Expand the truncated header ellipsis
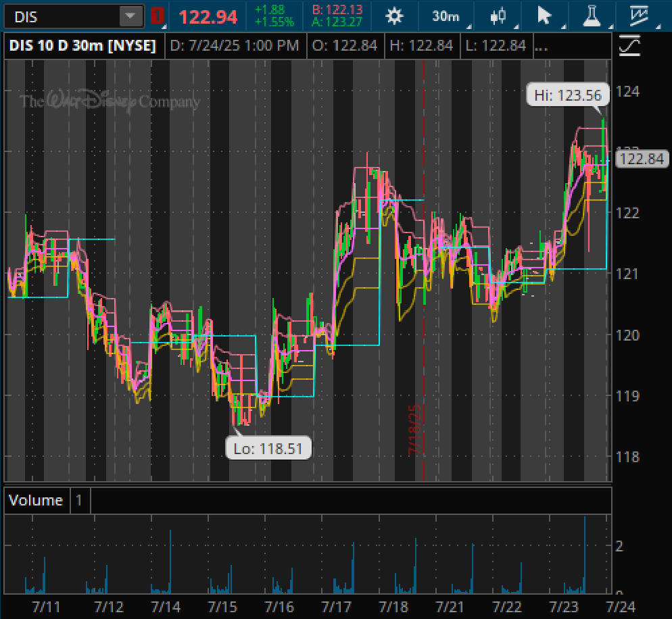This screenshot has width=672, height=619. (542, 47)
